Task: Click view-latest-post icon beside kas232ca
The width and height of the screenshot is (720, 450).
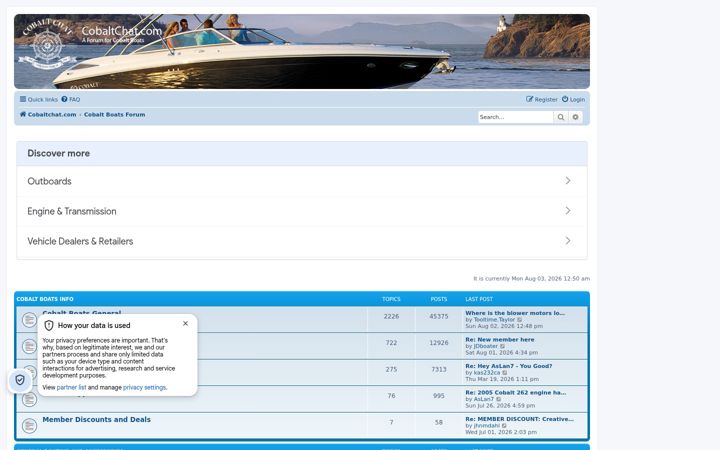Action: 505,373
